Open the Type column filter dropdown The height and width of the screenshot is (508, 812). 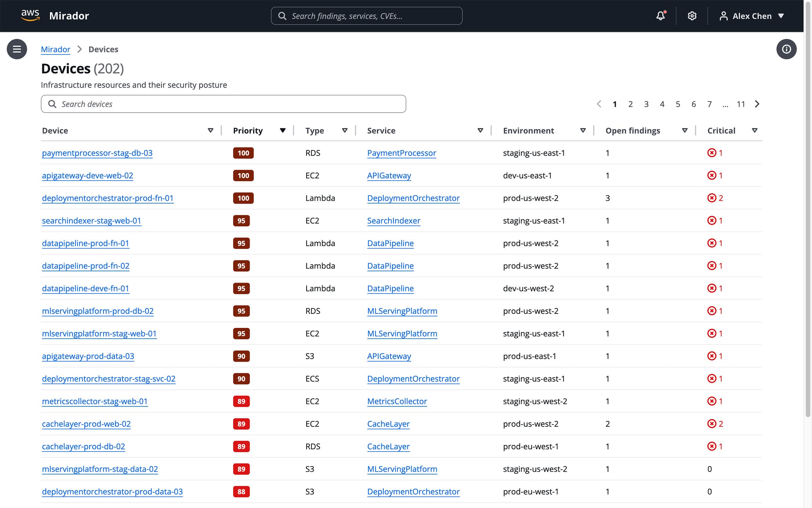(345, 130)
